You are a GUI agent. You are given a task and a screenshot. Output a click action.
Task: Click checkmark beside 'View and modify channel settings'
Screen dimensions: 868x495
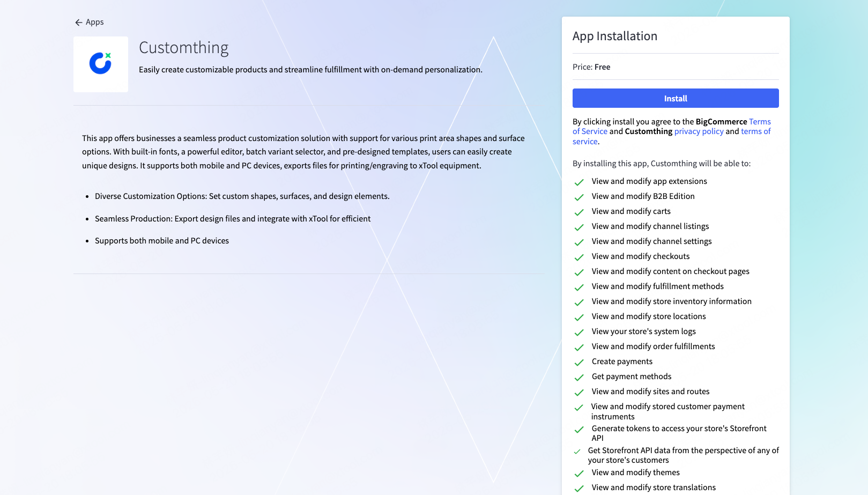pos(579,242)
